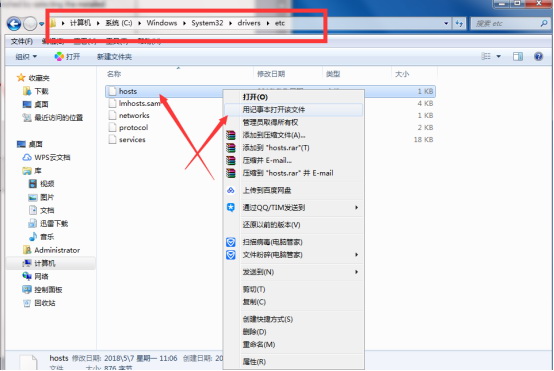This screenshot has width=554, height=371.
Task: Open the view options dropdown arrow
Action: click(499, 56)
